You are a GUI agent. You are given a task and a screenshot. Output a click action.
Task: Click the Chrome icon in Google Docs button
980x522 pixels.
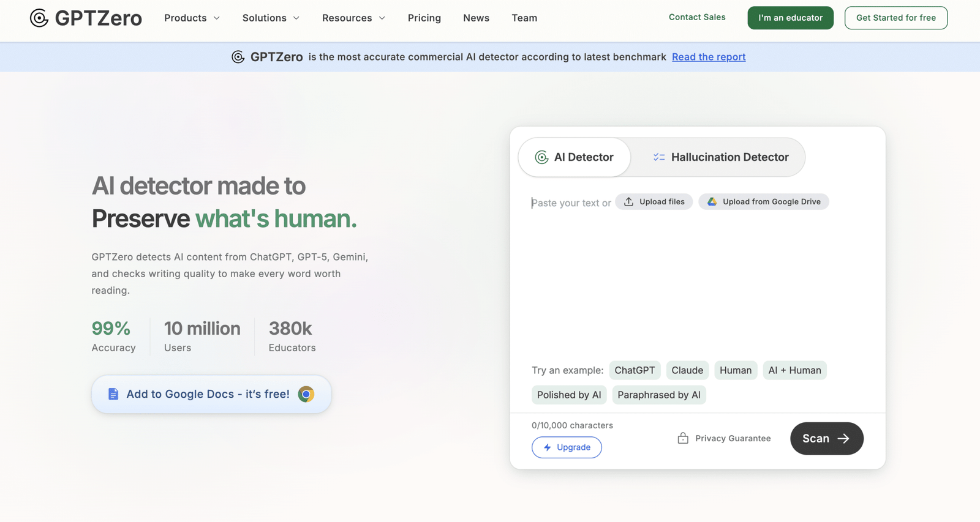tap(306, 394)
